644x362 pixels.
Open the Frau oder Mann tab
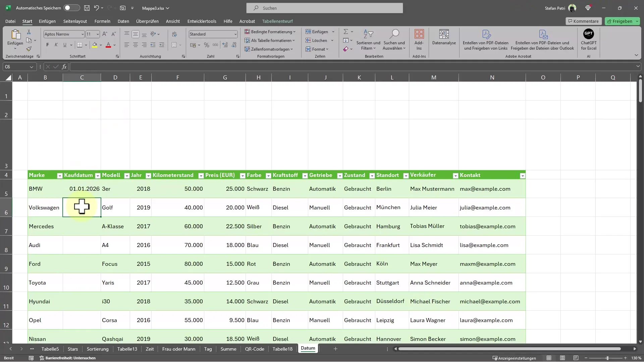tap(179, 349)
